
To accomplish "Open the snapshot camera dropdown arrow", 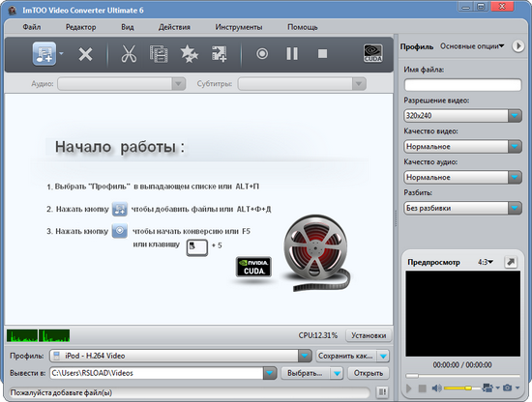I will coord(517,388).
